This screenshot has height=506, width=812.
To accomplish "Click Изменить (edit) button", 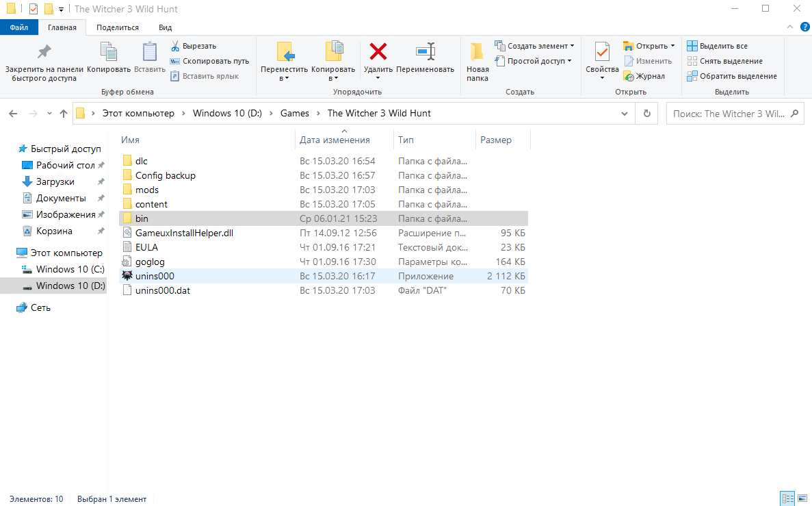I will [x=648, y=61].
